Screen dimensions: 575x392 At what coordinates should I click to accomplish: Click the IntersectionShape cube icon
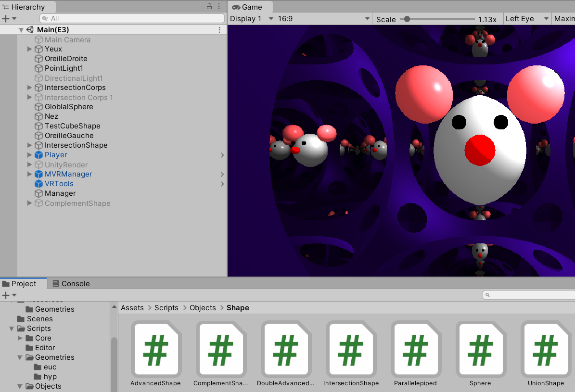(38, 145)
